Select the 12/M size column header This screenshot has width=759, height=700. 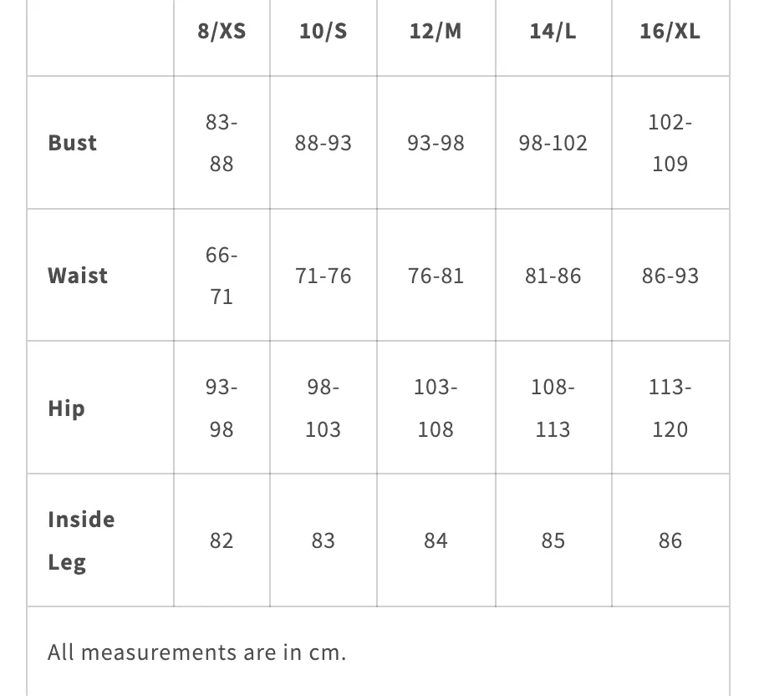(x=436, y=32)
